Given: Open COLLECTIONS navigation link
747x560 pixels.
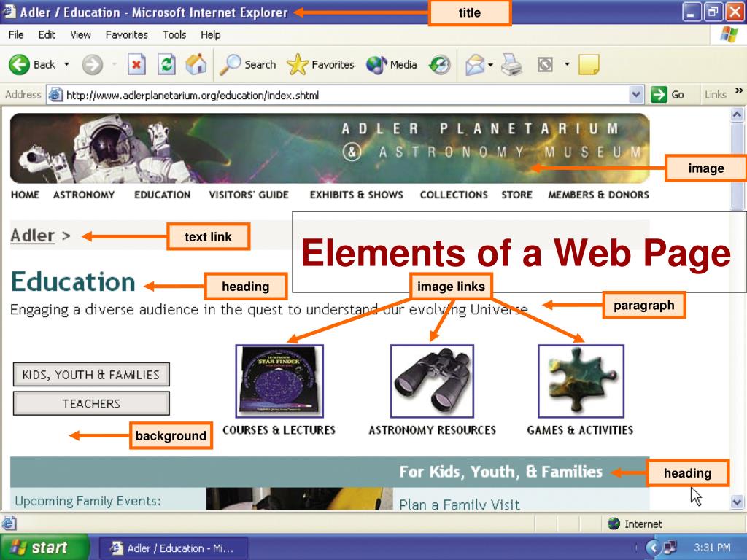Looking at the screenshot, I should (454, 195).
